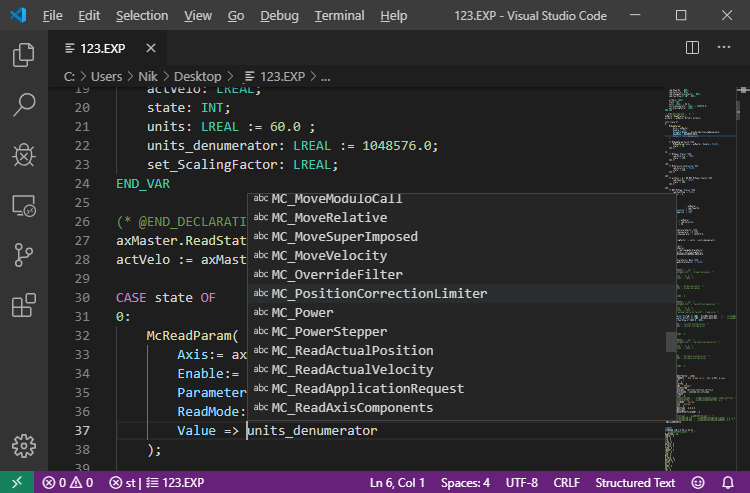Change Structured Text language mode
The image size is (750, 493).
[635, 483]
